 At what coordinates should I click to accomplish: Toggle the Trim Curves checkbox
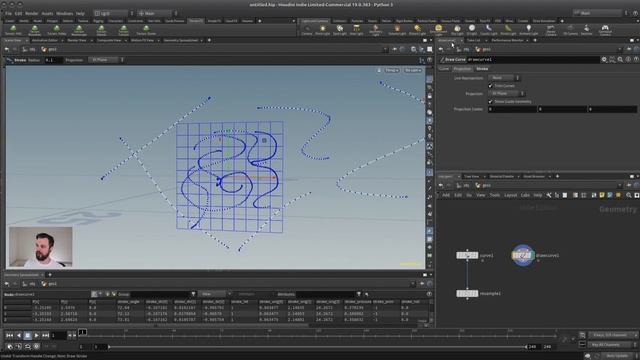(490, 86)
